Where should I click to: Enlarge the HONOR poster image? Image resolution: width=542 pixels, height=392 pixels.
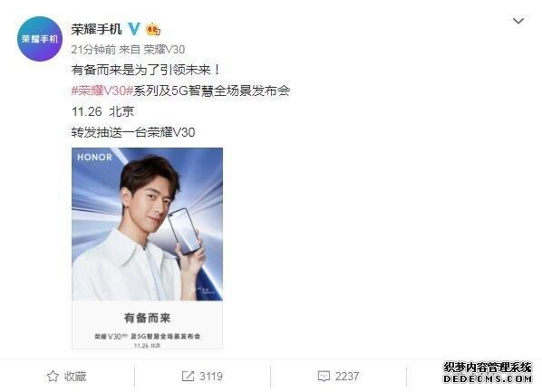(x=147, y=248)
